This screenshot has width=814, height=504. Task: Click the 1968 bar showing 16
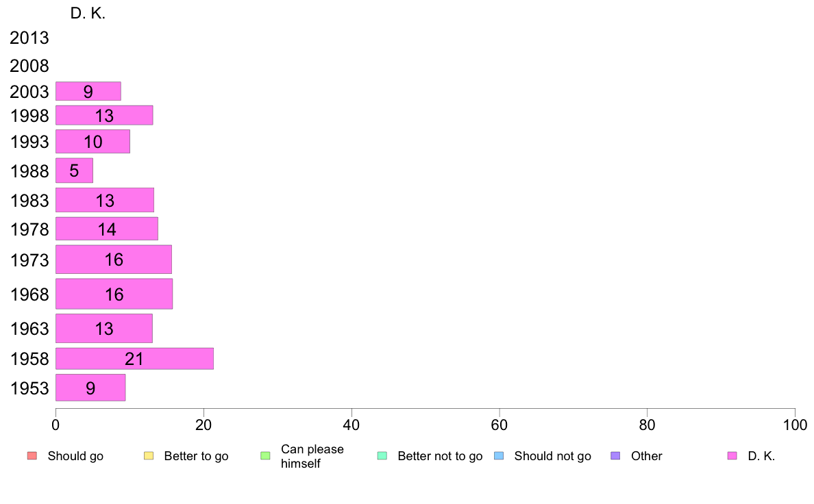pos(114,294)
